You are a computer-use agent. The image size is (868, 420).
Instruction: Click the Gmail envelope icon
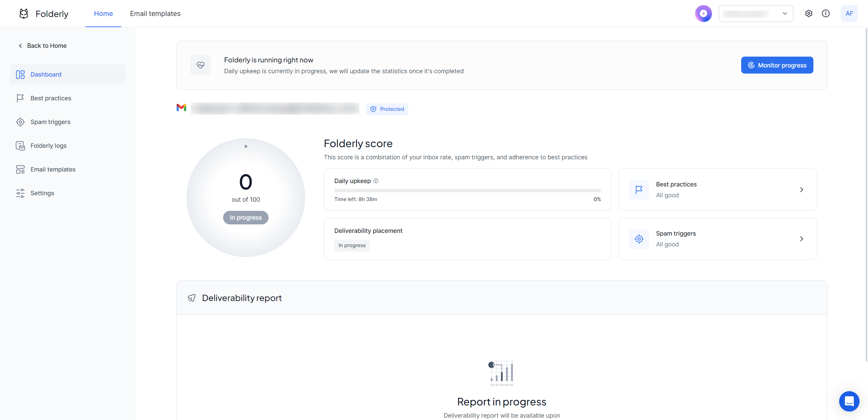181,108
